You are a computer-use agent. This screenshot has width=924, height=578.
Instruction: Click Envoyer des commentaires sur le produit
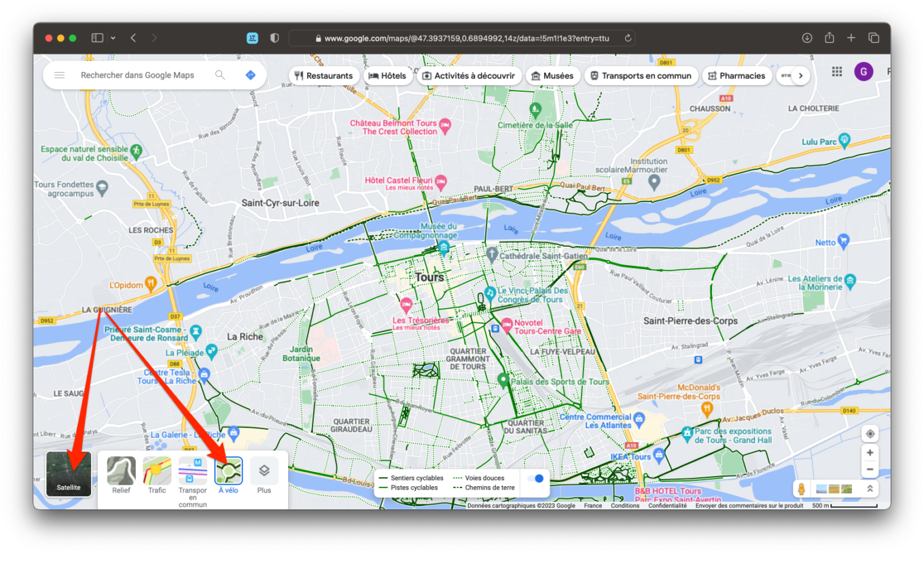(x=749, y=506)
